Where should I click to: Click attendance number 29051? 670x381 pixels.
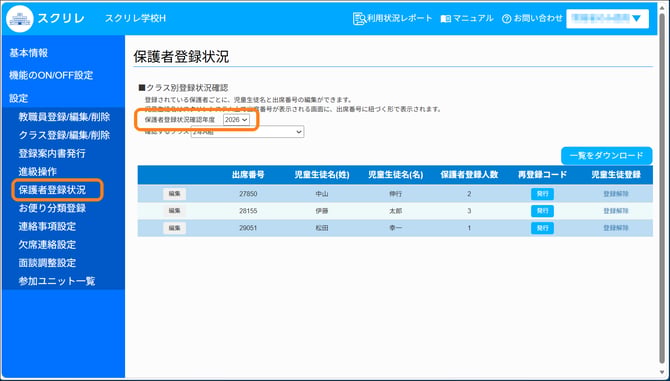click(248, 228)
